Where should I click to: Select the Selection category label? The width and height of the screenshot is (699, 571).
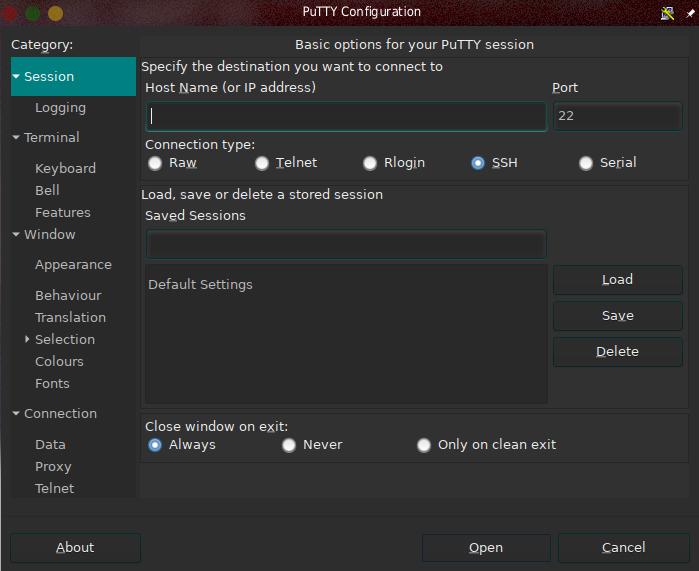pyautogui.click(x=65, y=340)
